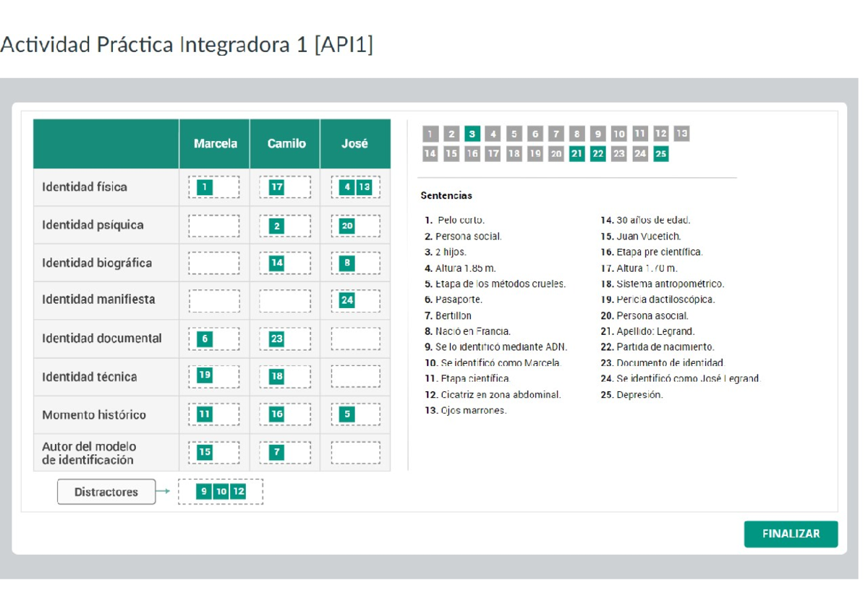Select tile 8 in José's Identidad biográfica cell

pos(347,263)
